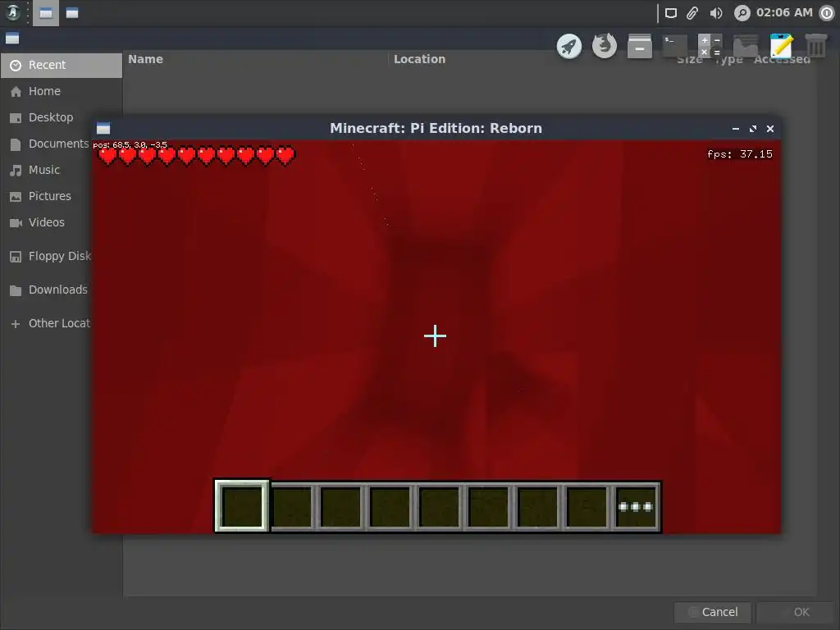840x630 pixels.
Task: Open the magnifier search tray icon
Action: click(x=742, y=13)
